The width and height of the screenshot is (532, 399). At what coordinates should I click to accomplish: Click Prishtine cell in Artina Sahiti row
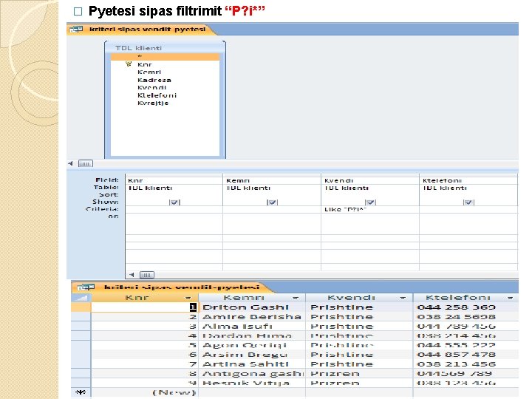359,364
